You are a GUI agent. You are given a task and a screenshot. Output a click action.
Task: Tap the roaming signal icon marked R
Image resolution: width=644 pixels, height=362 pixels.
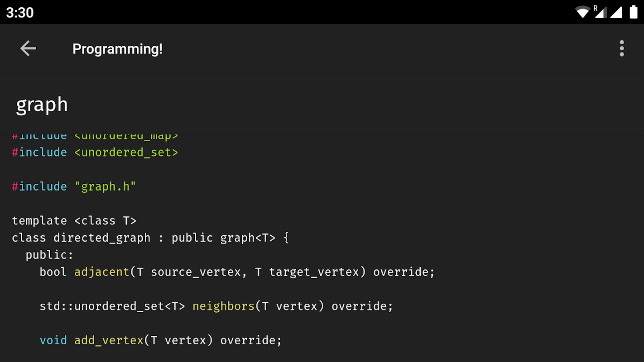[600, 12]
